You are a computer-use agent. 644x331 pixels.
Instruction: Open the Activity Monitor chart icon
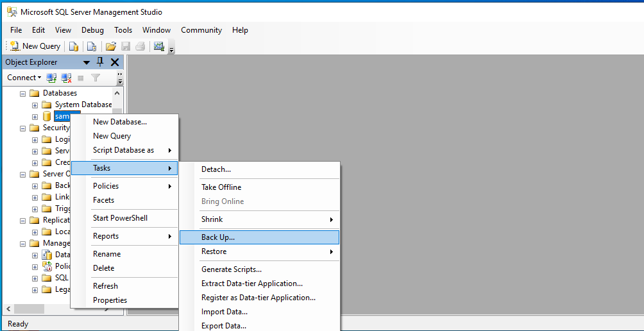pos(159,46)
